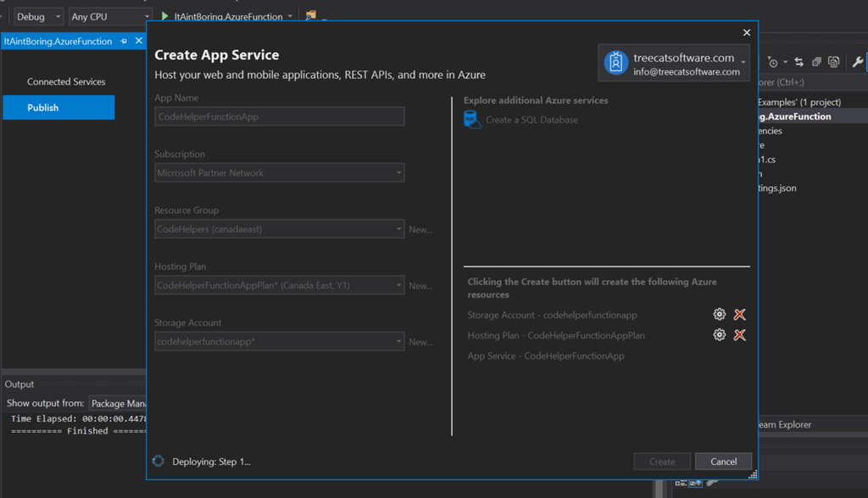Click the 'Create App Service' dialog title
Screen dimensions: 868x498
[x=216, y=55]
